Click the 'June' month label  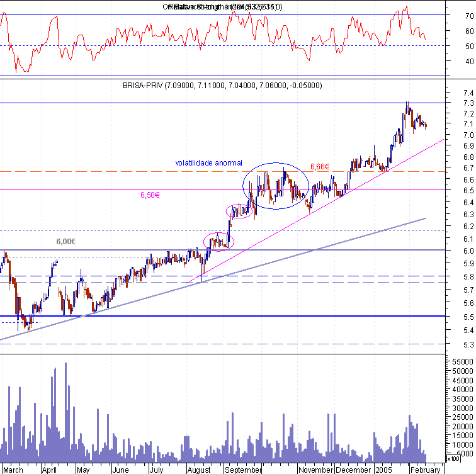(x=120, y=470)
